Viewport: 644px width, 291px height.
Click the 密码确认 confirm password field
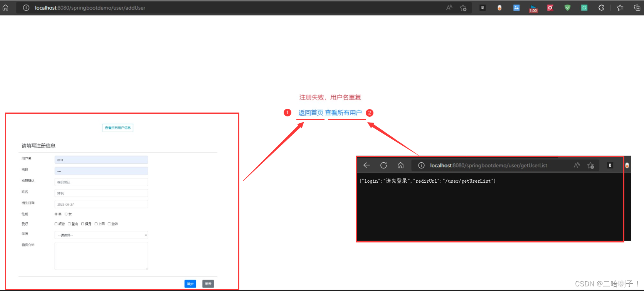point(101,182)
